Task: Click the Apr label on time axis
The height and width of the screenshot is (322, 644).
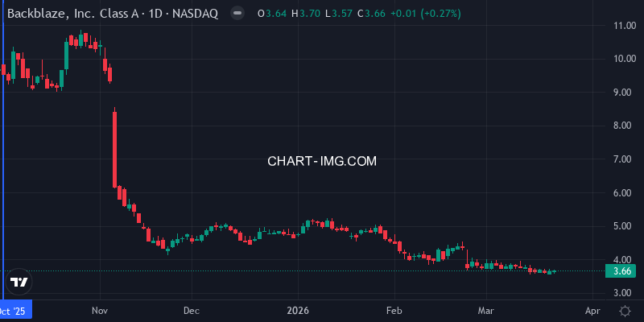Action: coord(592,311)
